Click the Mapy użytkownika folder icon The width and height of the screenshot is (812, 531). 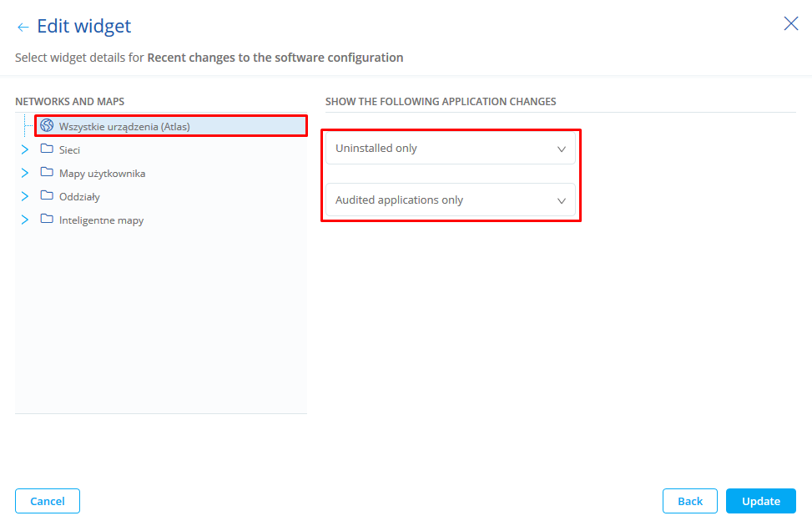pos(47,173)
